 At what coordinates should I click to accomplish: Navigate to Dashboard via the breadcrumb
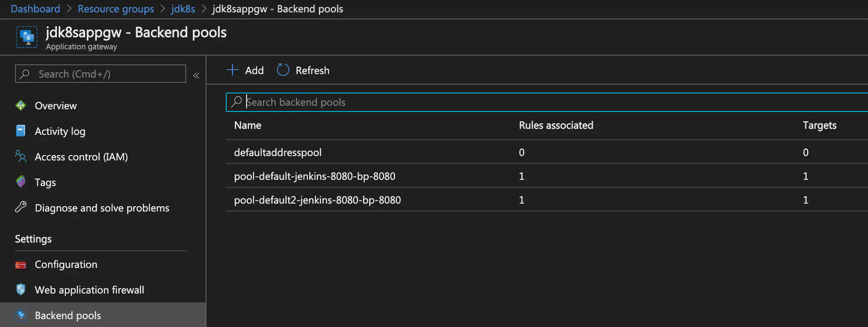(x=35, y=9)
